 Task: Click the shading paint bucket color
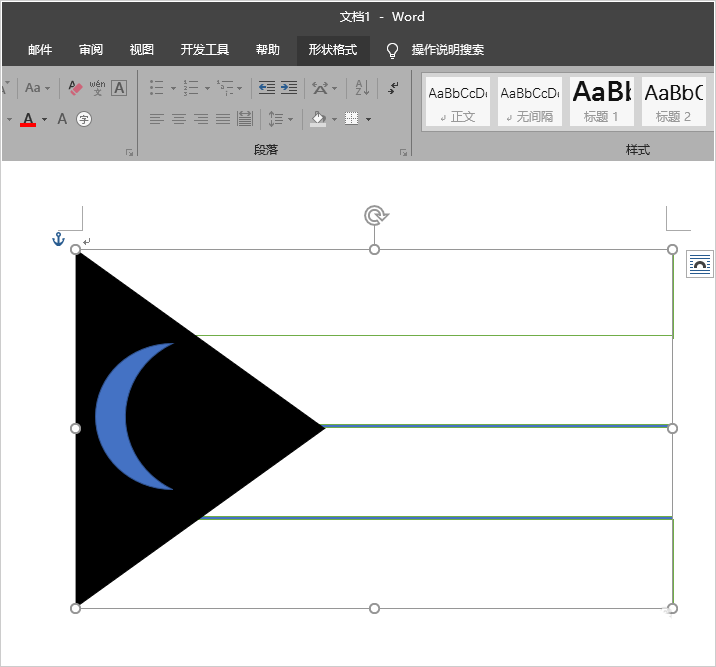(x=318, y=119)
